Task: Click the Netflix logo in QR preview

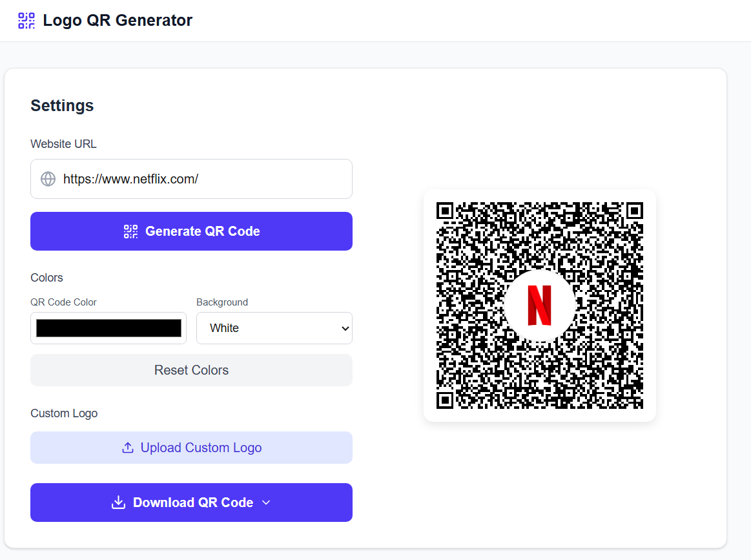Action: click(x=539, y=305)
